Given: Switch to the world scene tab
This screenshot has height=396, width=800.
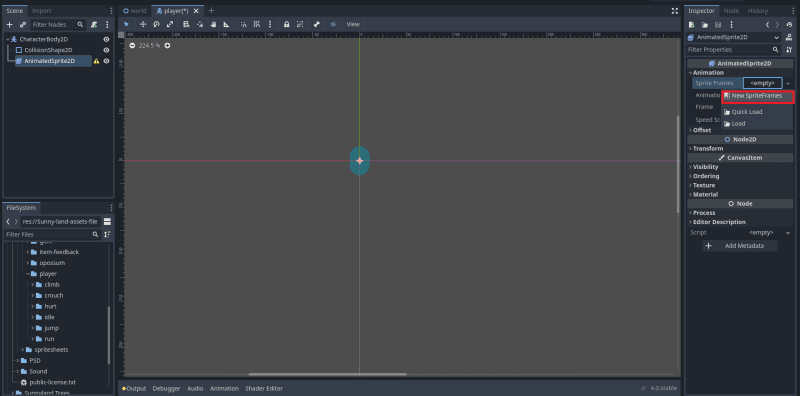Looking at the screenshot, I should 135,11.
